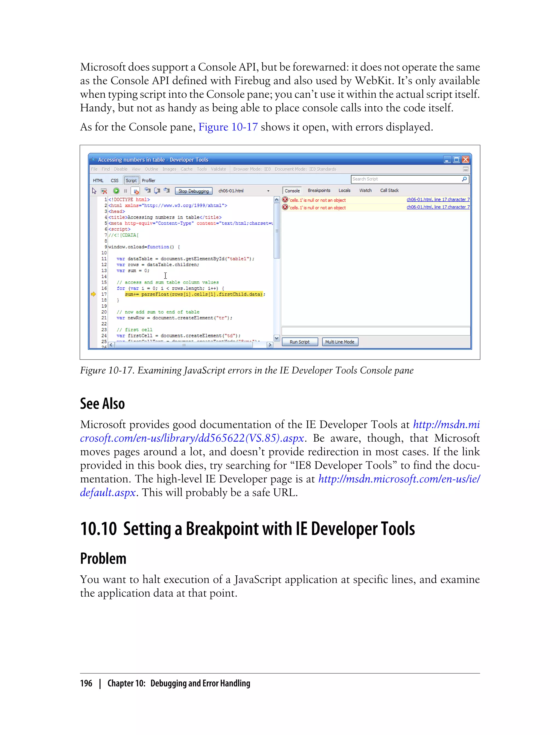Image resolution: width=560 pixels, height=735 pixels.
Task: Close the Developer Tools window
Action: coord(465,159)
